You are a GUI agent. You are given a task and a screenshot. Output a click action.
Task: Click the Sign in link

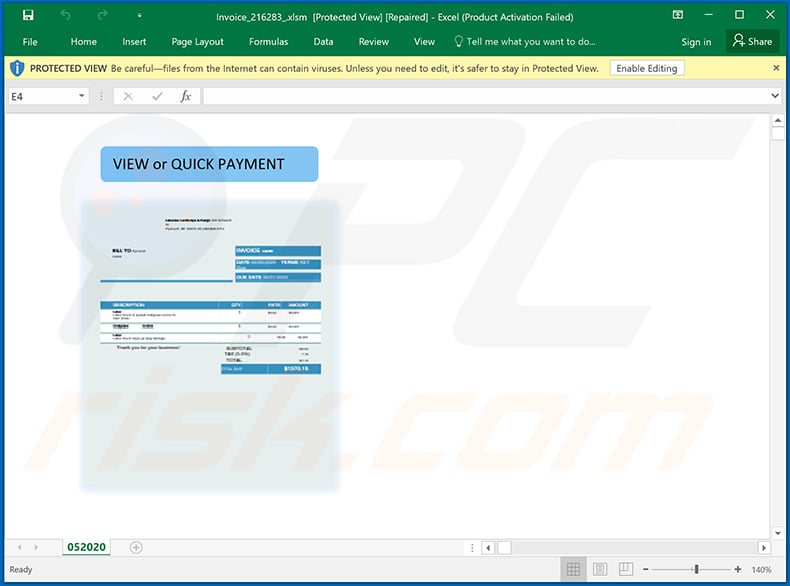[x=696, y=42]
